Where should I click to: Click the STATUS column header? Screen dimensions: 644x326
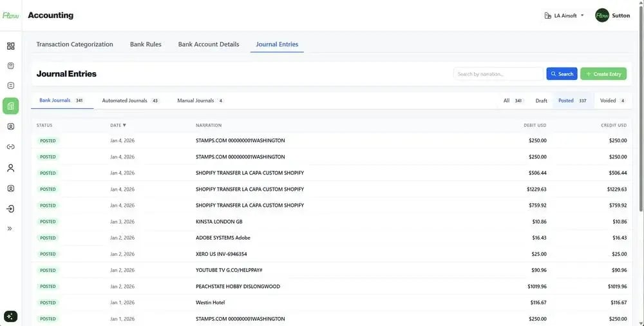[44, 125]
